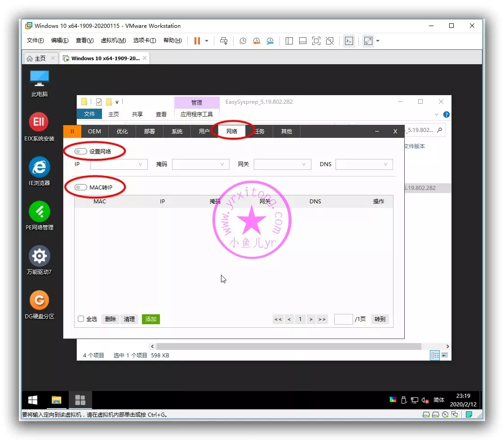Viewport: 504px width, 440px height.
Task: Click the VMware pause virtual machine icon
Action: coord(197,41)
